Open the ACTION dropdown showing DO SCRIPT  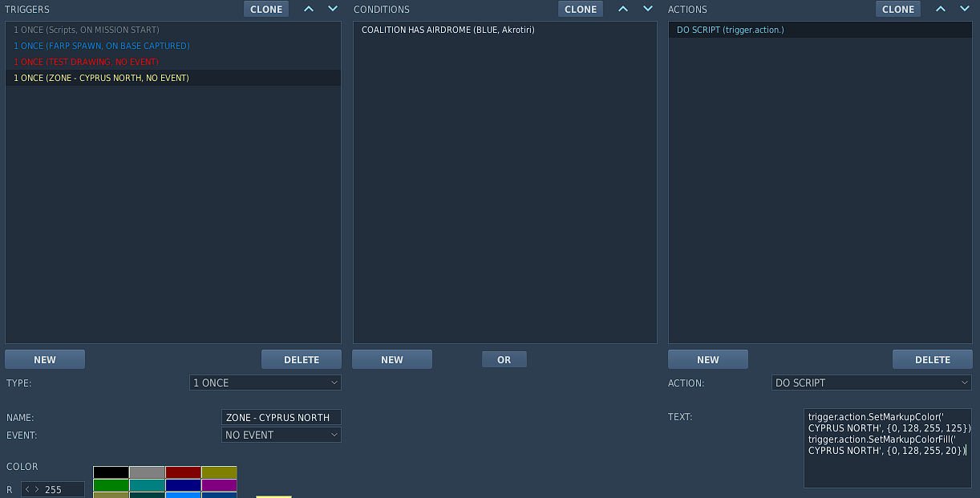pos(872,383)
